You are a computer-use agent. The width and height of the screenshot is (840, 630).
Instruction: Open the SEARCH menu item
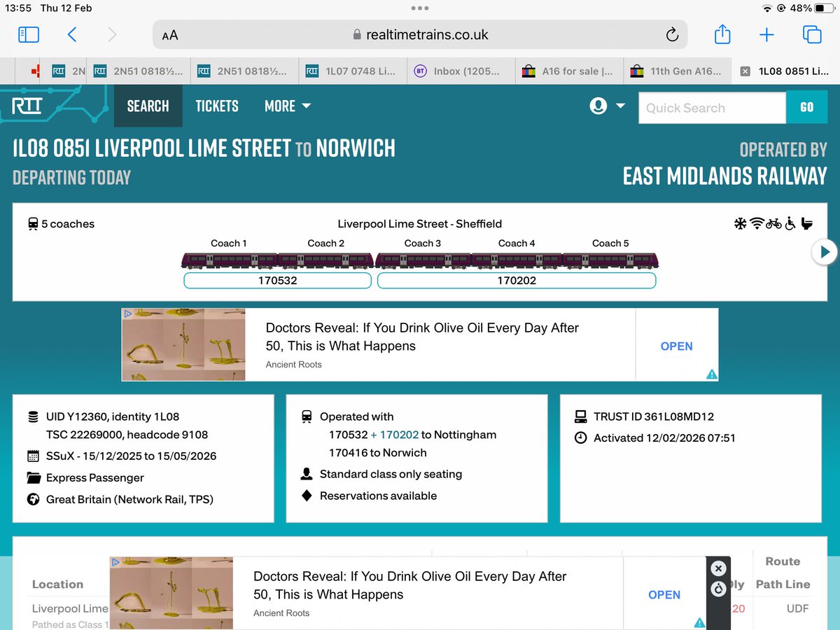[148, 106]
